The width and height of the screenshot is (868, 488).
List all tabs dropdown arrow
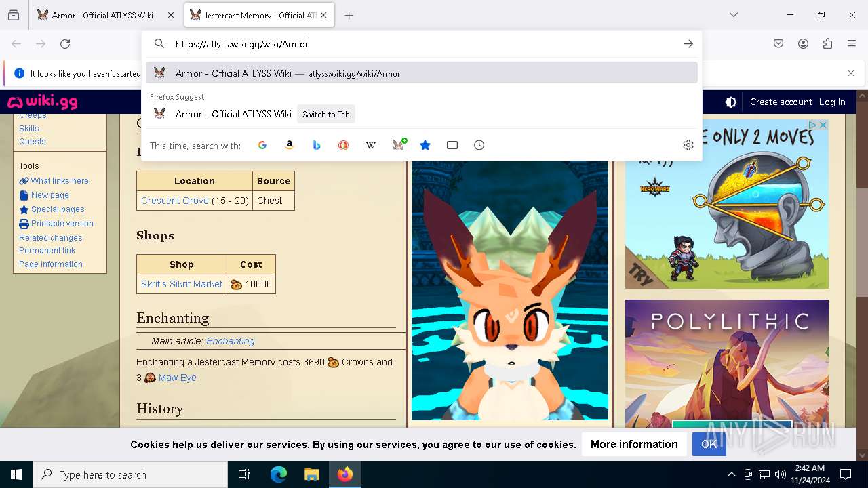tap(734, 15)
